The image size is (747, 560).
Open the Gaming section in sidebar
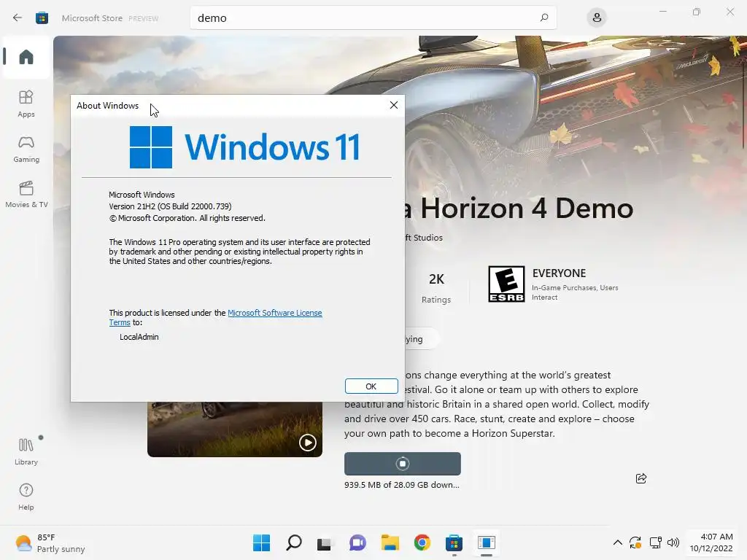pos(26,149)
